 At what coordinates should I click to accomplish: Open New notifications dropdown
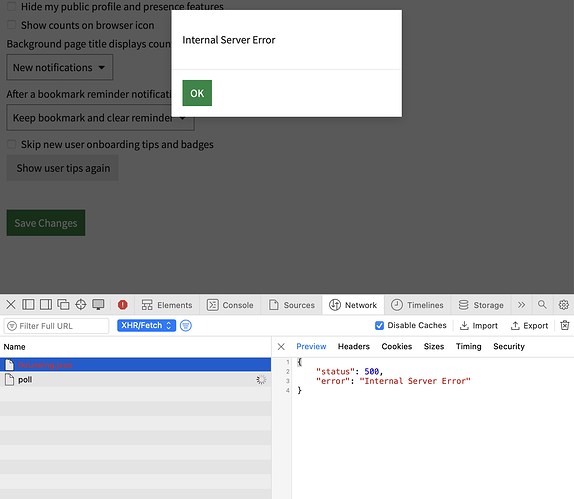click(x=60, y=67)
